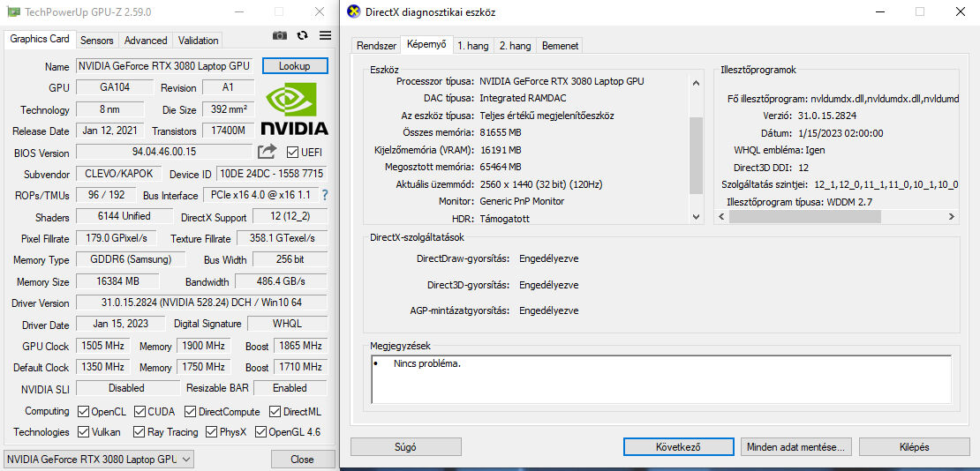Open the Advanced tab in GPU-Z
Image resolution: width=980 pixels, height=471 pixels.
[x=146, y=41]
